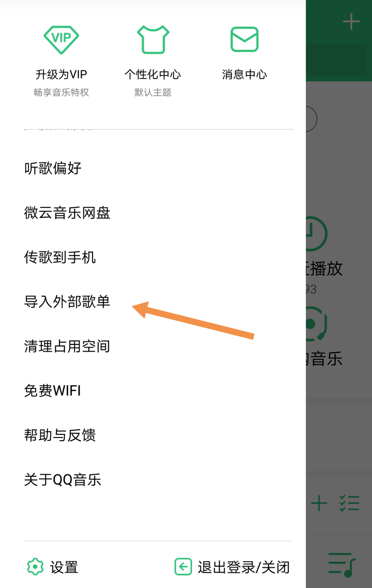The image size is (372, 588).
Task: Tap the checklist manage icon
Action: coord(349,503)
